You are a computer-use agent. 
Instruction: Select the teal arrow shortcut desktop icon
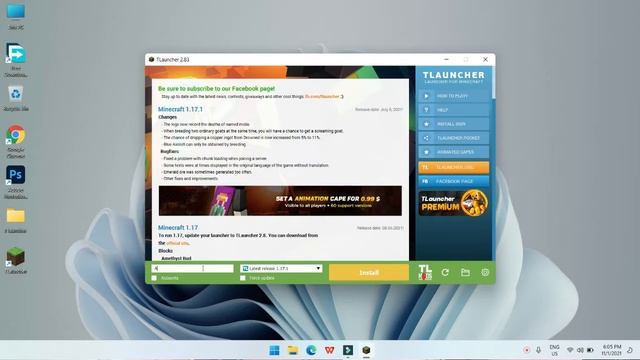(x=16, y=60)
